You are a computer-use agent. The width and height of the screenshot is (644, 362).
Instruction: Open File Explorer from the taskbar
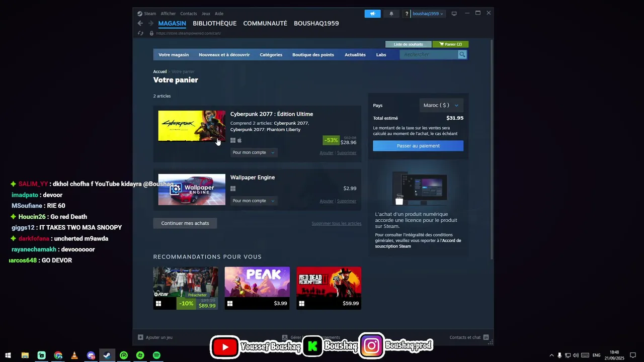click(25, 355)
